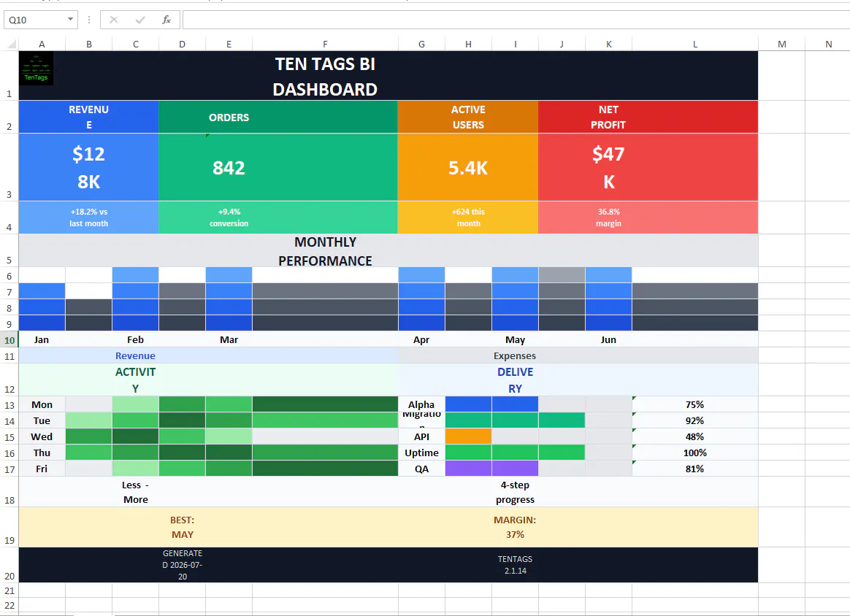Select column M header
The height and width of the screenshot is (616, 850).
[781, 44]
